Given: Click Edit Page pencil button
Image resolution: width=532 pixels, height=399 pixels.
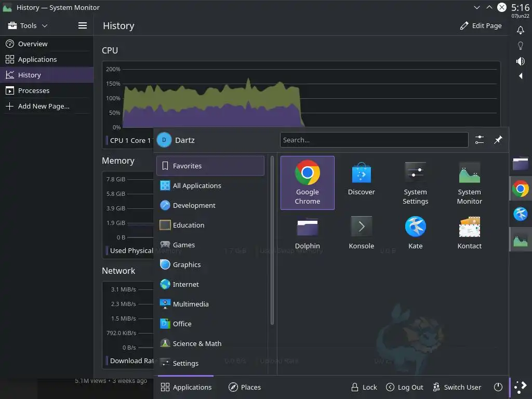Looking at the screenshot, I should coord(481,26).
